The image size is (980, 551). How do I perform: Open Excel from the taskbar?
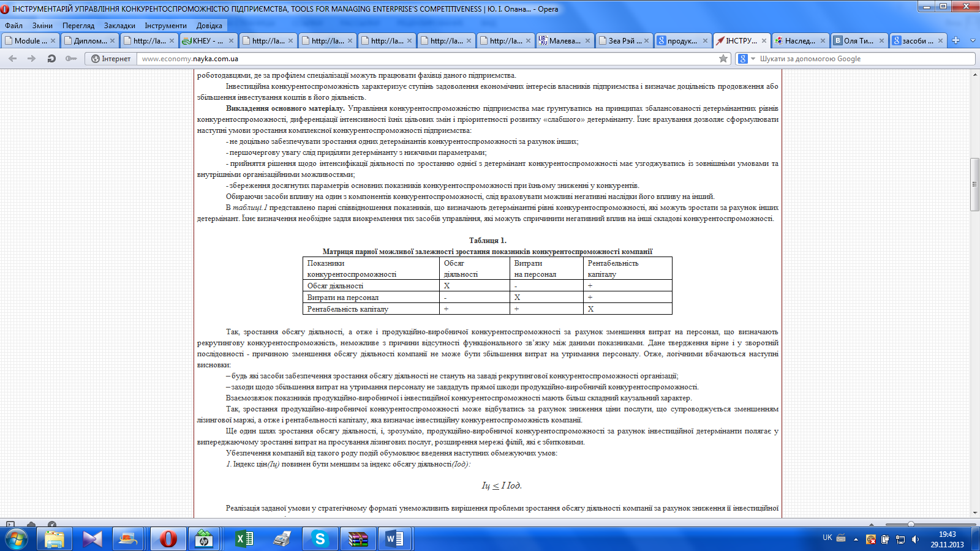[244, 539]
